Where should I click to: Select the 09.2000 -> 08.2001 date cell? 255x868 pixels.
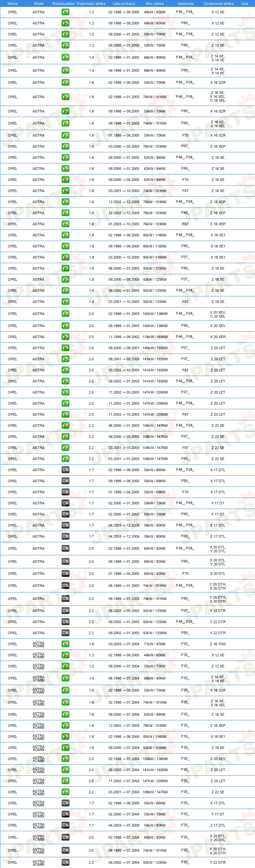coord(124,348)
